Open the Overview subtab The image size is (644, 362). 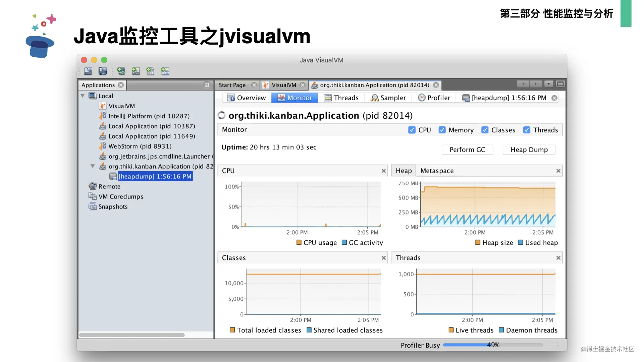point(247,98)
